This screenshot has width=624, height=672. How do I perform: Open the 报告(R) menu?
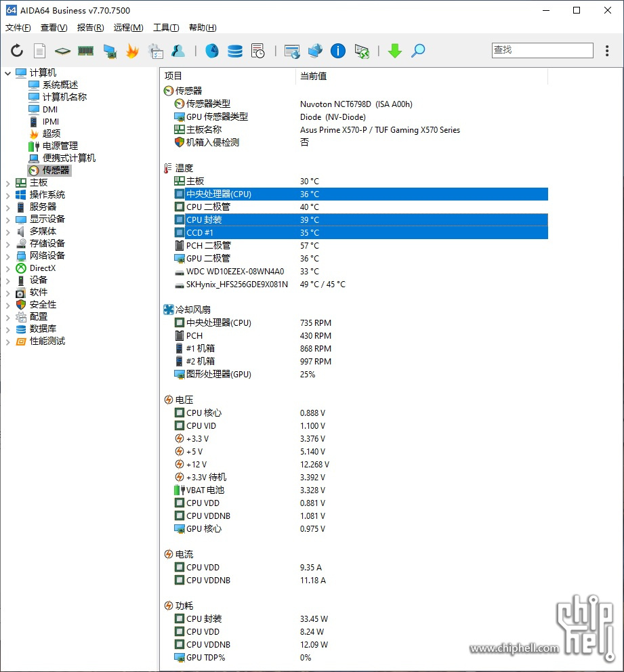(90, 28)
